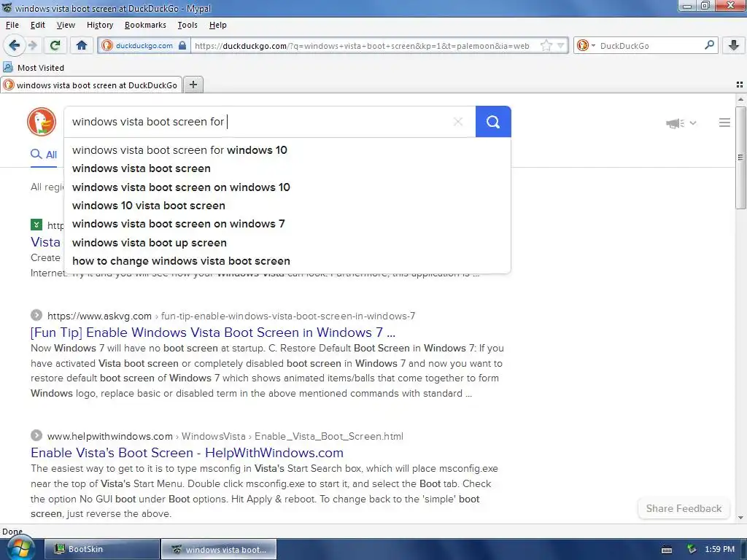Viewport: 747px width, 560px height.
Task: Open 'Enable Vista's Boot Screen - HelpWithWindows.com' link
Action: coord(187,452)
